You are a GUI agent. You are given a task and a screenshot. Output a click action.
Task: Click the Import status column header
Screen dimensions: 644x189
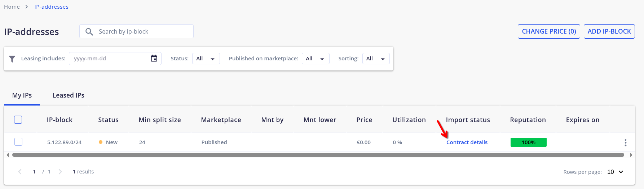click(x=468, y=120)
